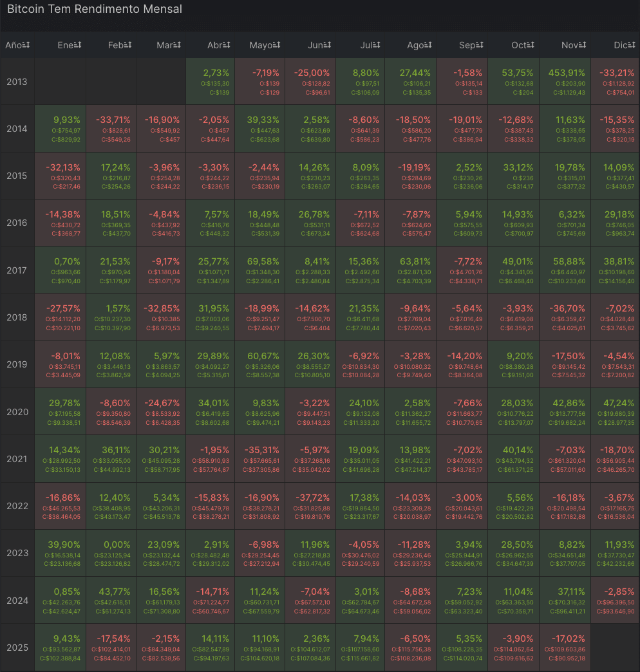Click the 33,12% value in Oct 2015

coord(518,167)
